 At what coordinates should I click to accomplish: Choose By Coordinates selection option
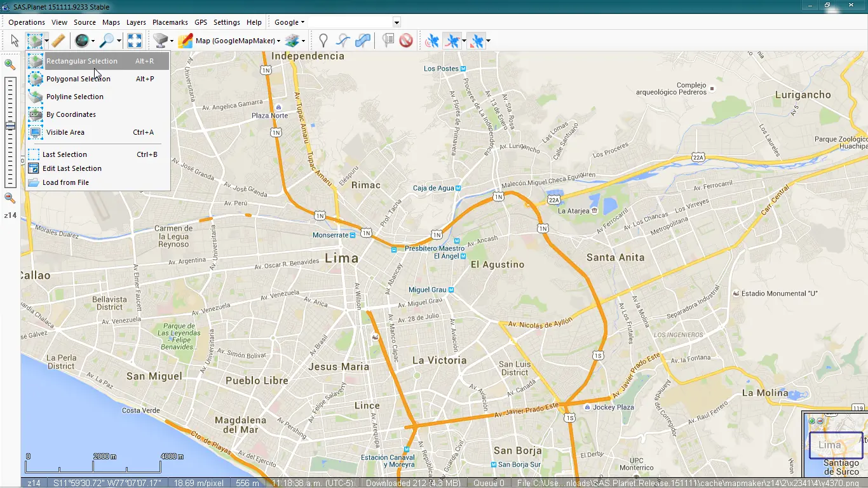click(98, 114)
